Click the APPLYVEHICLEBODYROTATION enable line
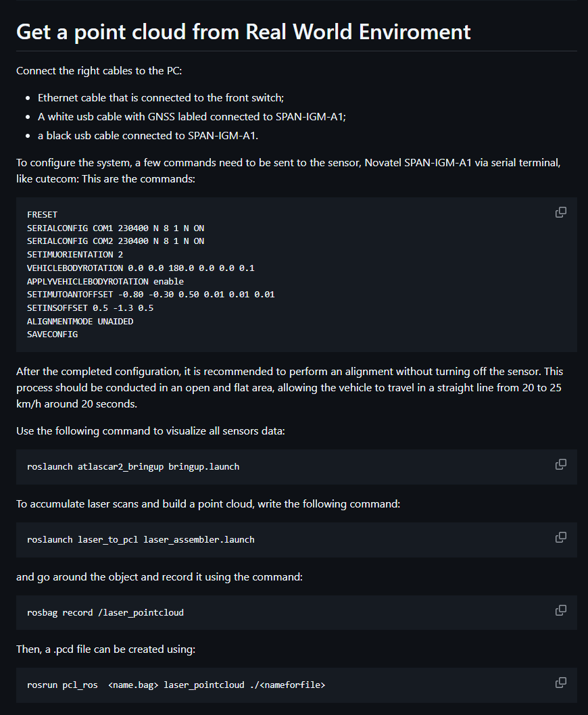 [105, 281]
